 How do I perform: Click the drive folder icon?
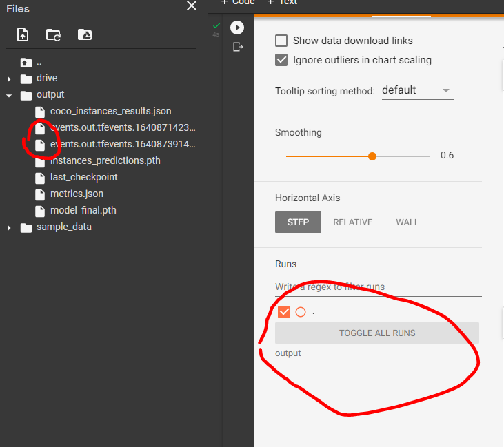coord(26,79)
